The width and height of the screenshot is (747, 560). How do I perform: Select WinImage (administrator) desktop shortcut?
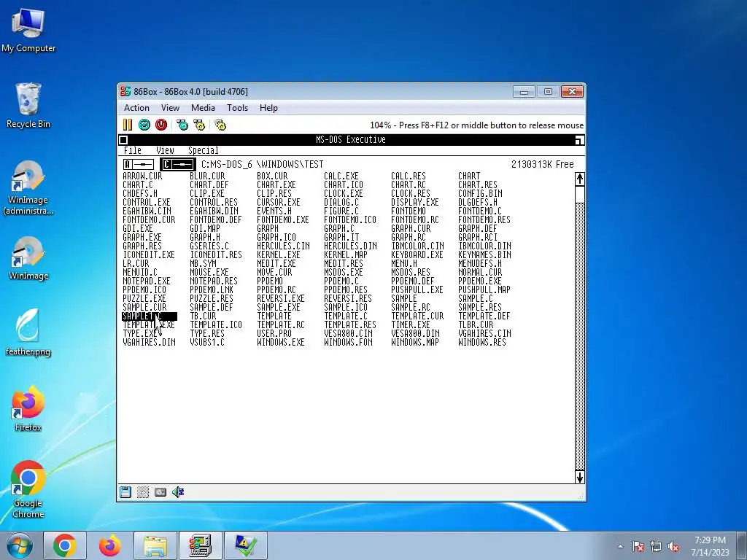[28, 187]
